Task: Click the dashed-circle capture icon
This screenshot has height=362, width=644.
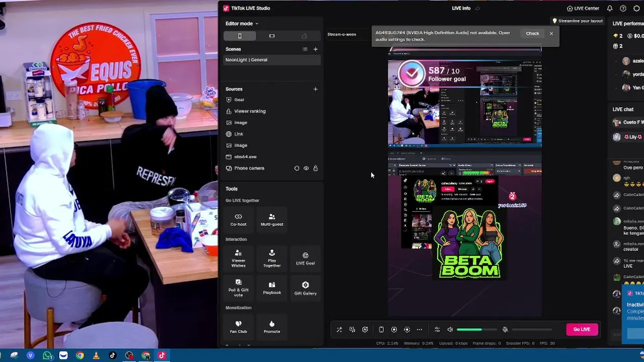Action: click(407, 330)
